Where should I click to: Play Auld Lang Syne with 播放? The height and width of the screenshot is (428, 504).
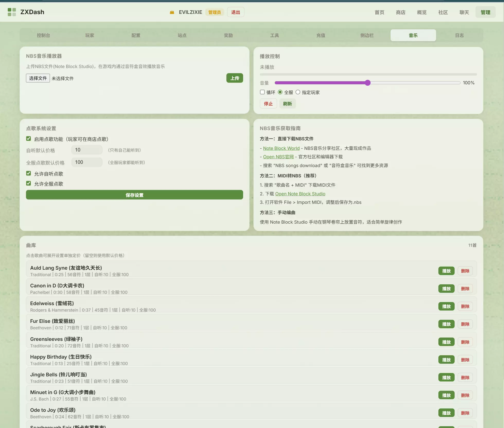click(446, 271)
